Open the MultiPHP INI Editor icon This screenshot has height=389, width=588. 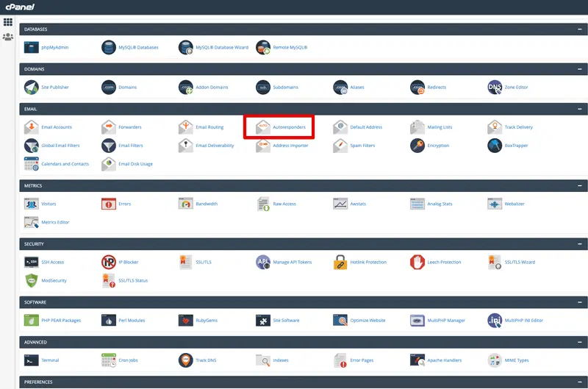pyautogui.click(x=495, y=321)
